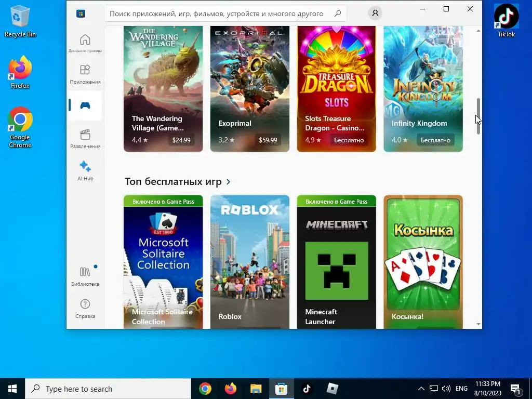The height and width of the screenshot is (399, 532).
Task: Switch to Microsoft Store taskbar icon
Action: point(281,389)
